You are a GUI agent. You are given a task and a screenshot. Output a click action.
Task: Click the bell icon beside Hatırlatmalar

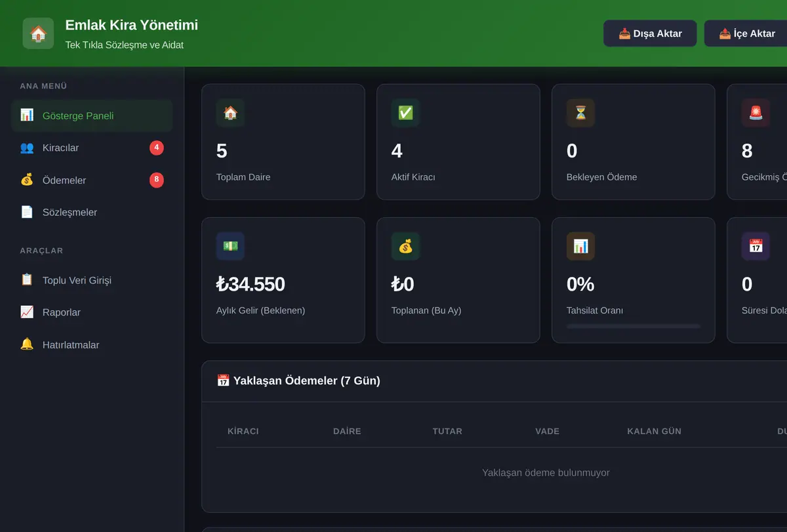27,344
